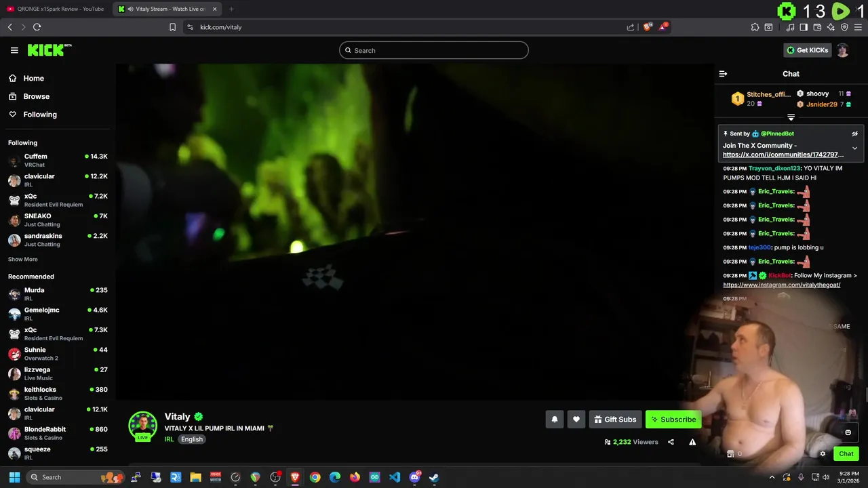Open Leo AI sparkle icon
The height and width of the screenshot is (488, 868).
tap(831, 27)
